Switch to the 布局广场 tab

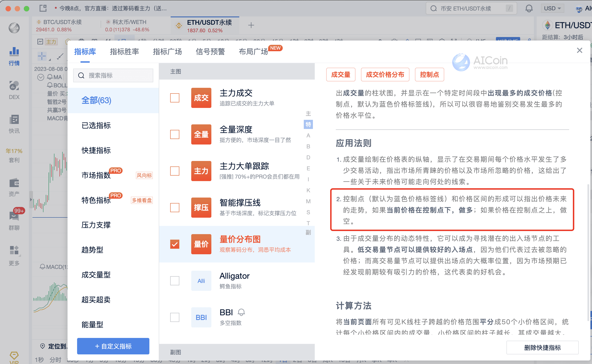253,51
